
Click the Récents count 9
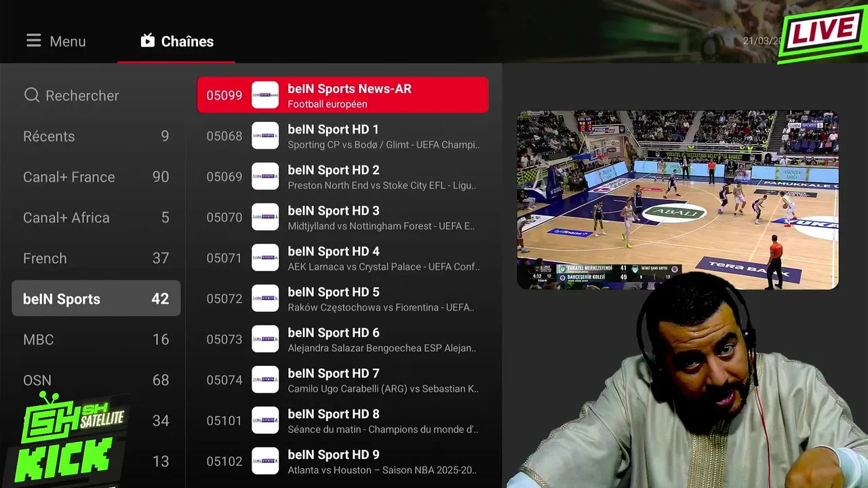(x=165, y=136)
